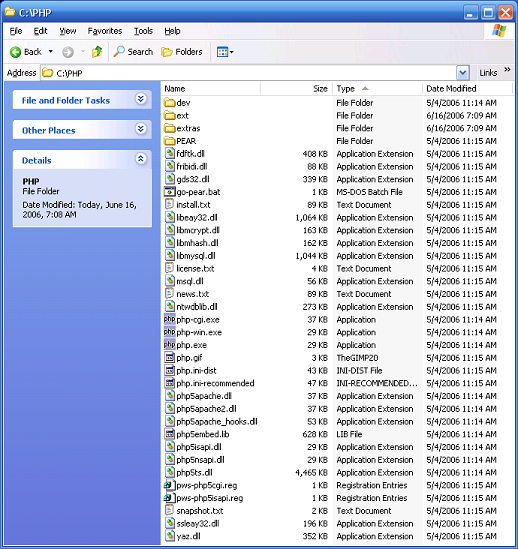Go up one folder level icon
This screenshot has width=518, height=549.
(97, 52)
